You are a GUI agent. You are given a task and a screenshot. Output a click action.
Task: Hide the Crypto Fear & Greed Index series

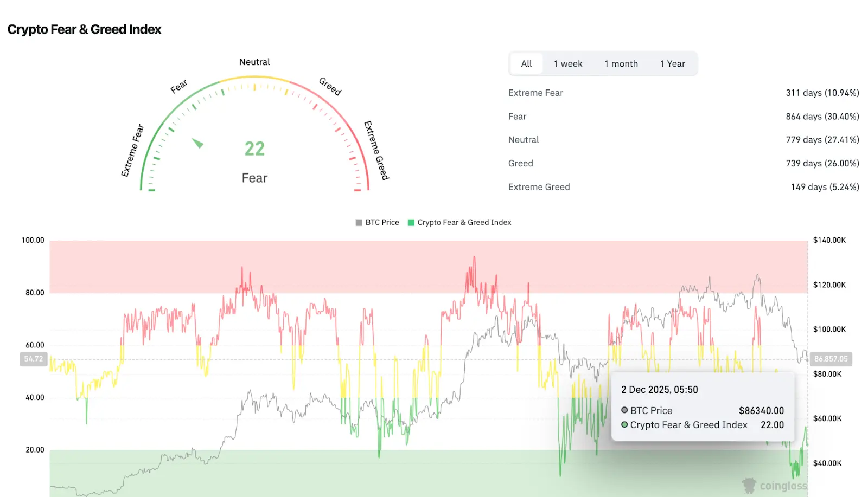click(x=459, y=222)
